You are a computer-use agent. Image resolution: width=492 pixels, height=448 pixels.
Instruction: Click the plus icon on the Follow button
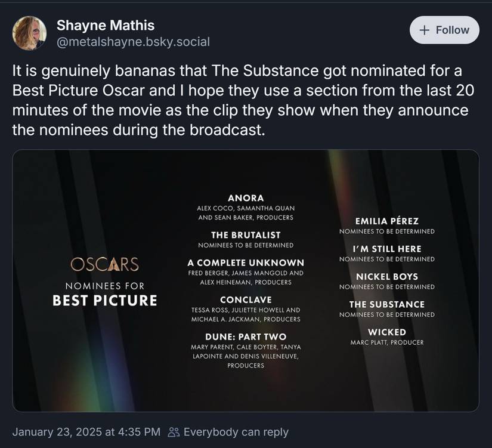425,30
